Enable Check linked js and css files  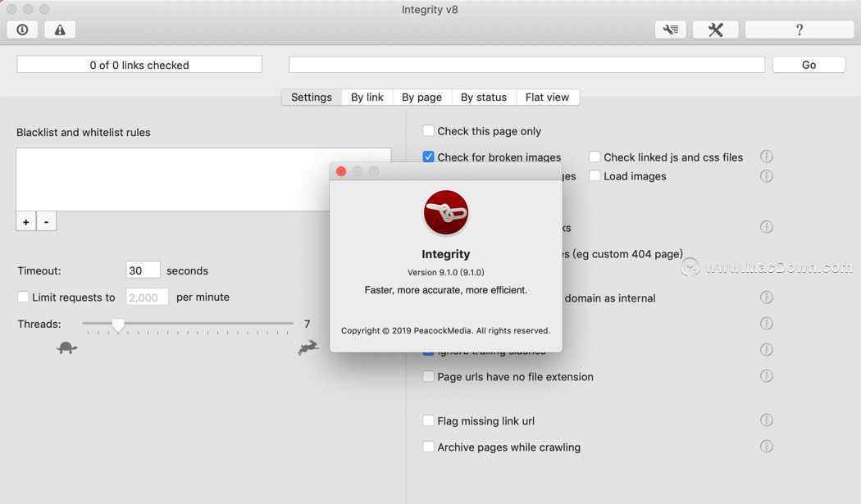click(x=594, y=157)
